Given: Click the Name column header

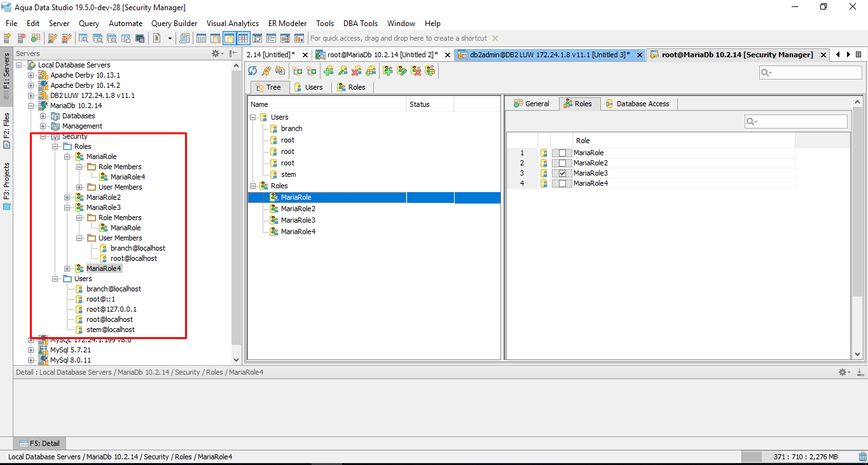Looking at the screenshot, I should pyautogui.click(x=327, y=104).
